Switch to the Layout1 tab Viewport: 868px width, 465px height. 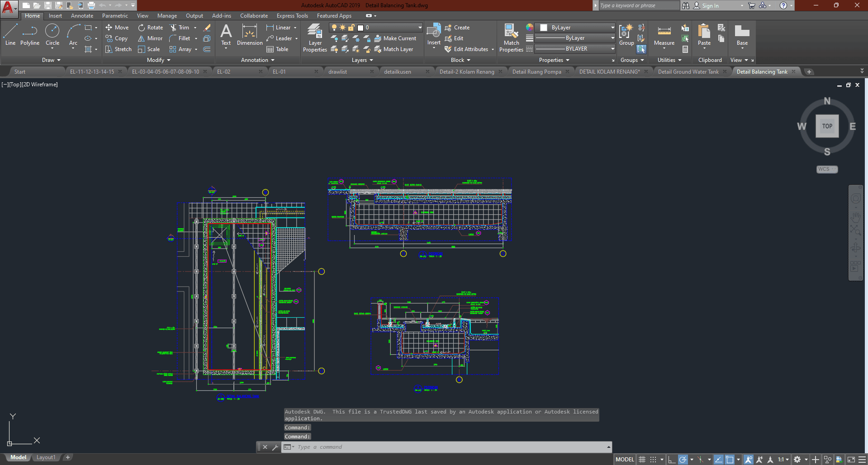tap(46, 457)
